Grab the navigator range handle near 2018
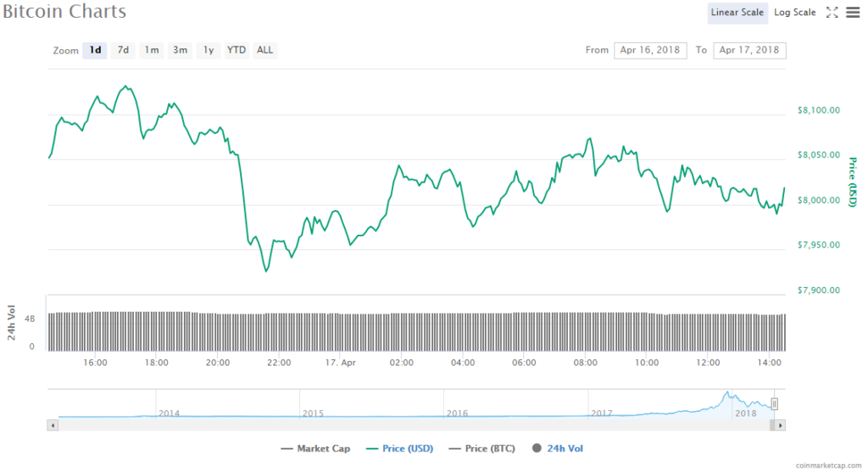Screen dimensions: 868x471 (774, 404)
